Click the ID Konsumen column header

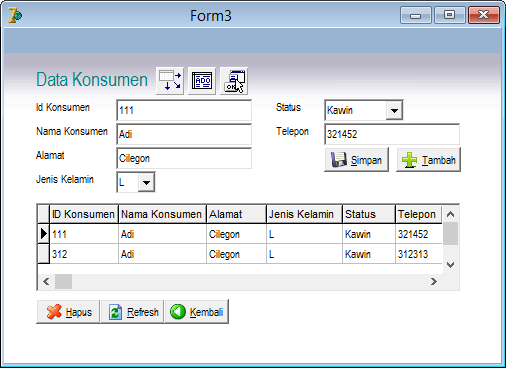point(84,214)
